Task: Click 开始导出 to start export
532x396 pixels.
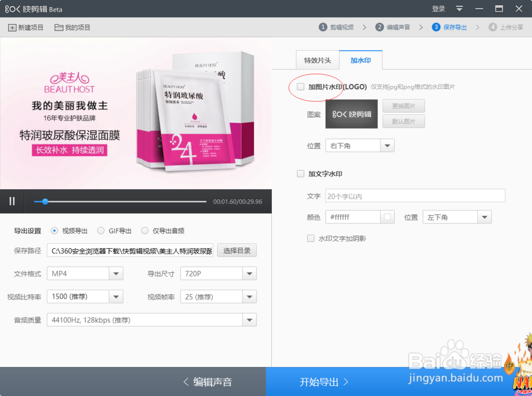Action: [x=323, y=382]
